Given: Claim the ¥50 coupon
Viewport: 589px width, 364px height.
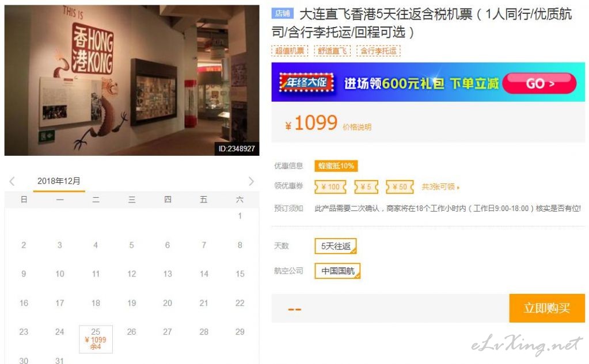Looking at the screenshot, I should (x=400, y=186).
